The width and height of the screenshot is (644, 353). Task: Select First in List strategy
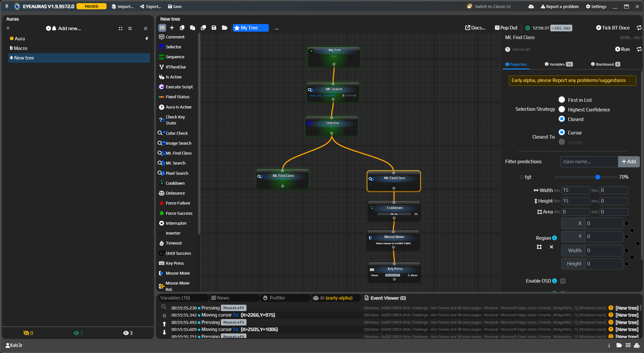[x=562, y=100]
